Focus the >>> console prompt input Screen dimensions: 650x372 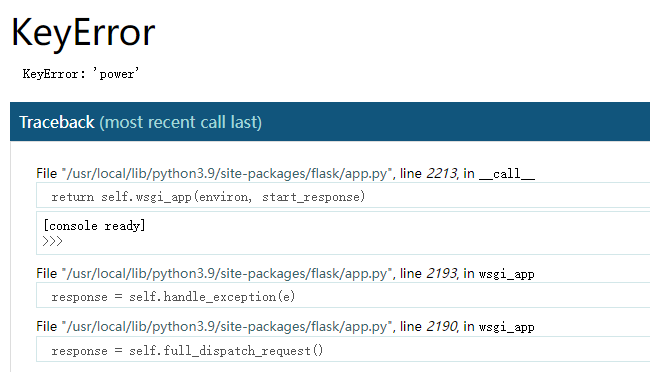pyautogui.click(x=53, y=241)
